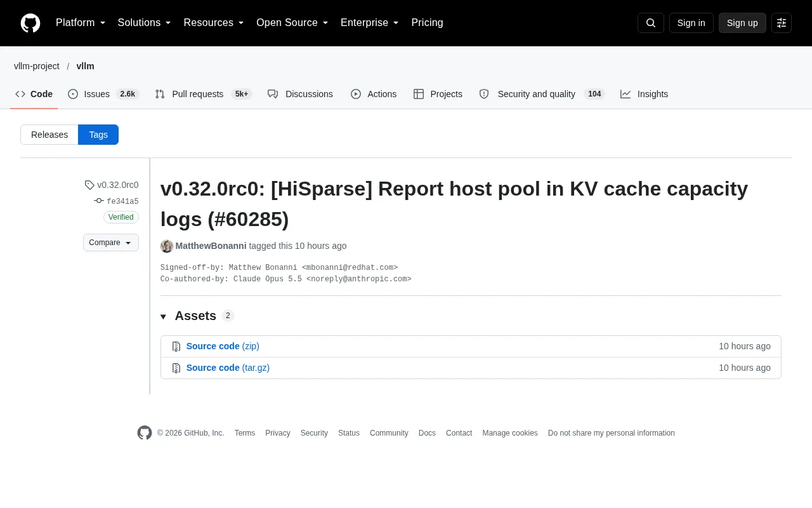
Task: Click the commit icon beside fe341a5
Action: 99,201
